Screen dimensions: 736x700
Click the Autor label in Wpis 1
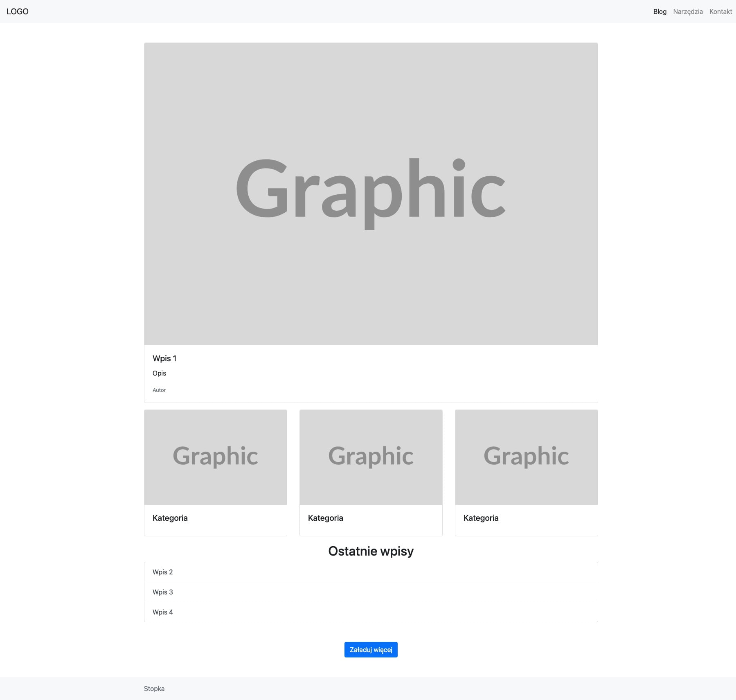(x=159, y=390)
